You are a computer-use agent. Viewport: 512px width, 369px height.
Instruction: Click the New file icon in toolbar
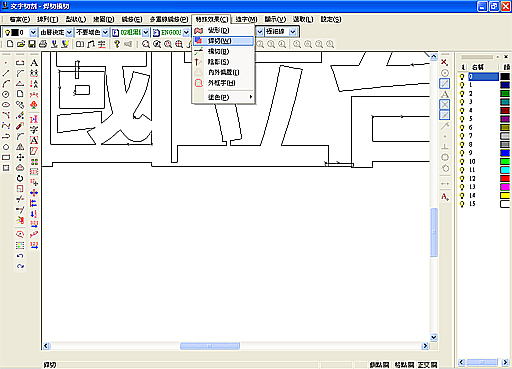[10, 44]
